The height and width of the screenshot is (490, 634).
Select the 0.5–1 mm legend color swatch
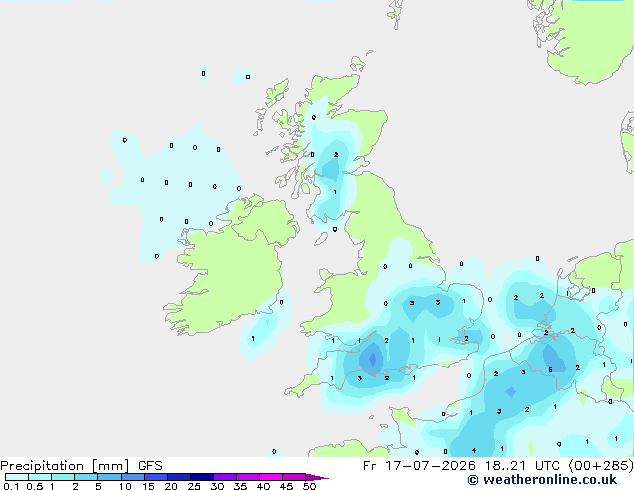[x=40, y=477]
